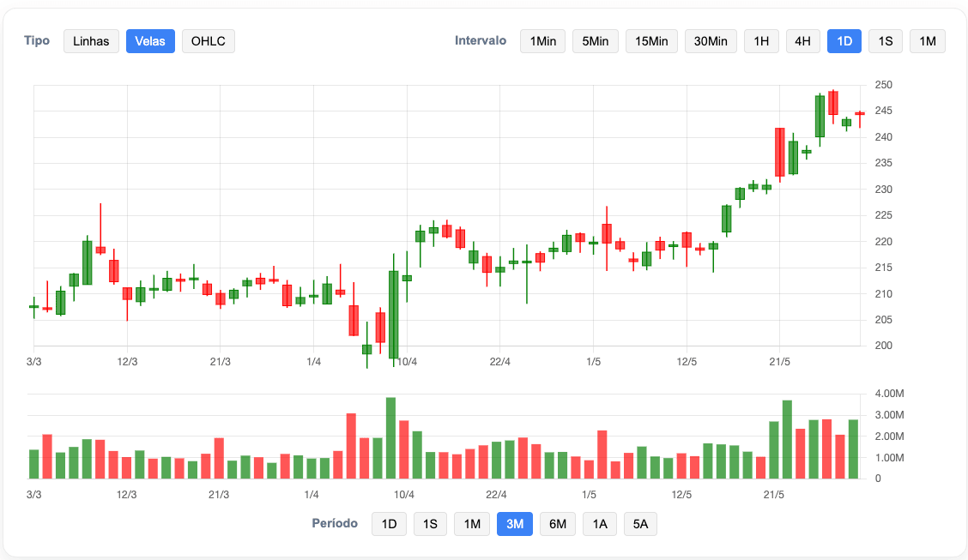Expand período to 6M
Image resolution: width=968 pixels, height=560 pixels.
click(558, 524)
